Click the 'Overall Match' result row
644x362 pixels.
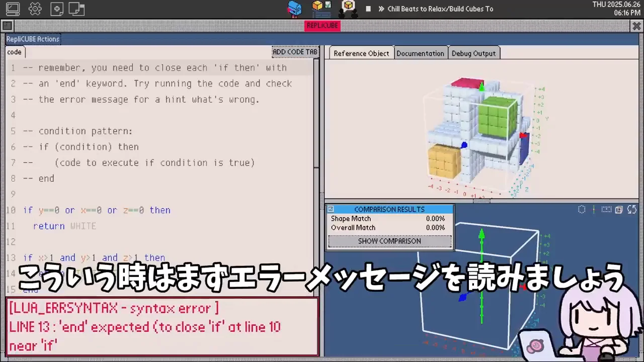pyautogui.click(x=388, y=228)
